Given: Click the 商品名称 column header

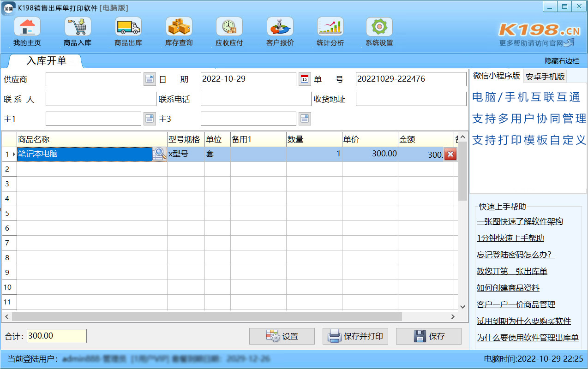Looking at the screenshot, I should click(x=92, y=140).
